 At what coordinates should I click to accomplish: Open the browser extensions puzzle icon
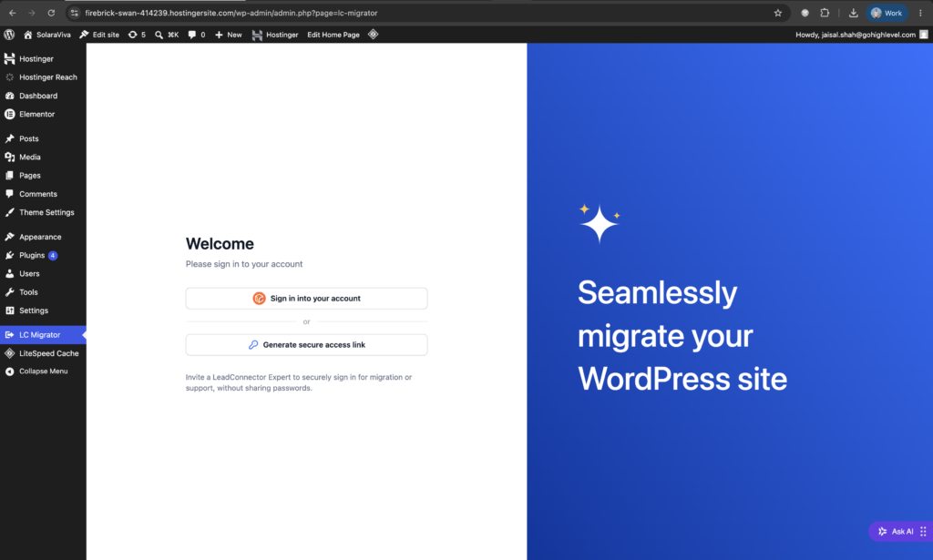[x=825, y=13]
